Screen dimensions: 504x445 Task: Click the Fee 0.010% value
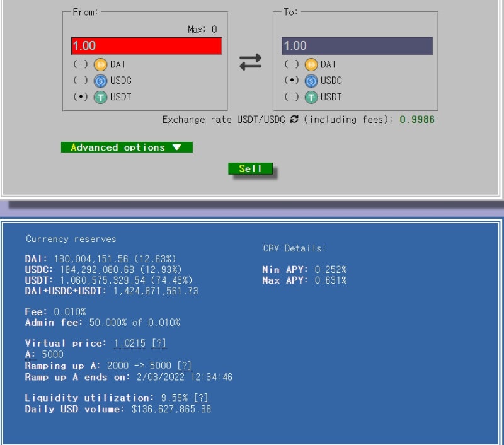tap(70, 311)
